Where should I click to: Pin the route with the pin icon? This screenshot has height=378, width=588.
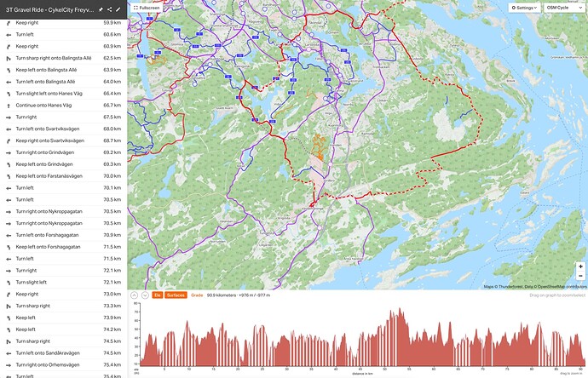click(x=101, y=9)
